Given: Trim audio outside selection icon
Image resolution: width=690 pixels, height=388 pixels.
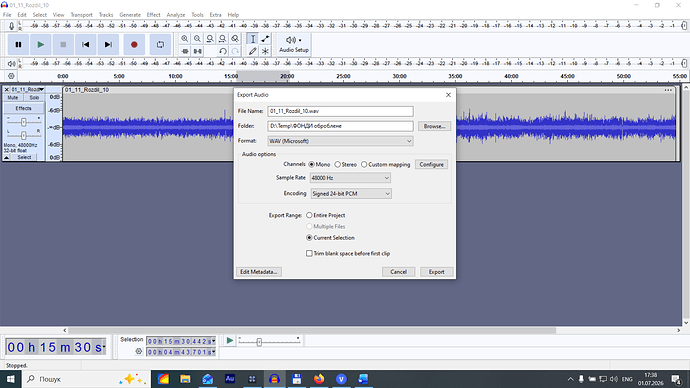Looking at the screenshot, I should tap(185, 51).
